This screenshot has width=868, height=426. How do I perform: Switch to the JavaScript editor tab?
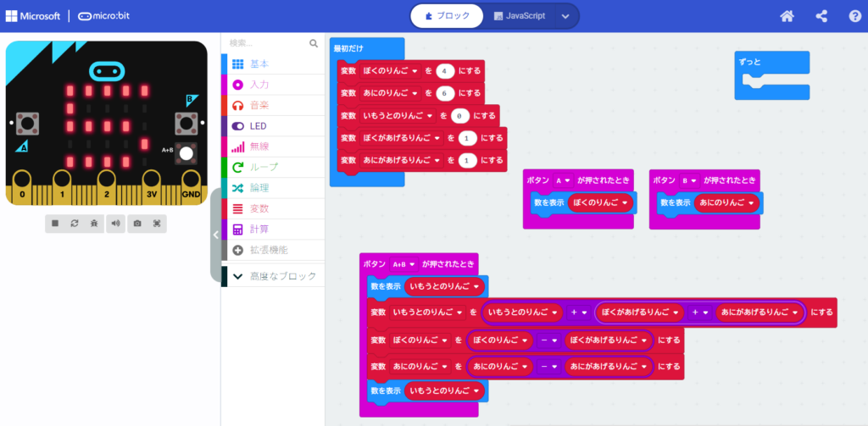pos(520,16)
